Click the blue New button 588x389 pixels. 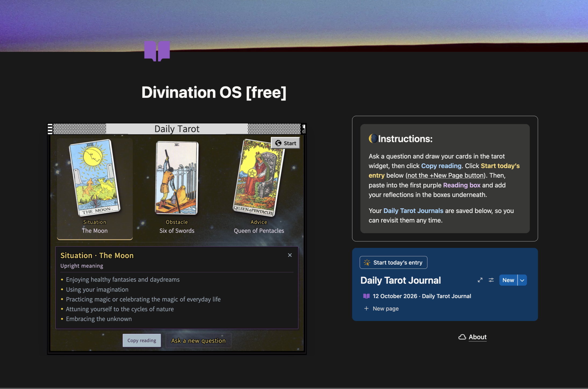coord(508,280)
